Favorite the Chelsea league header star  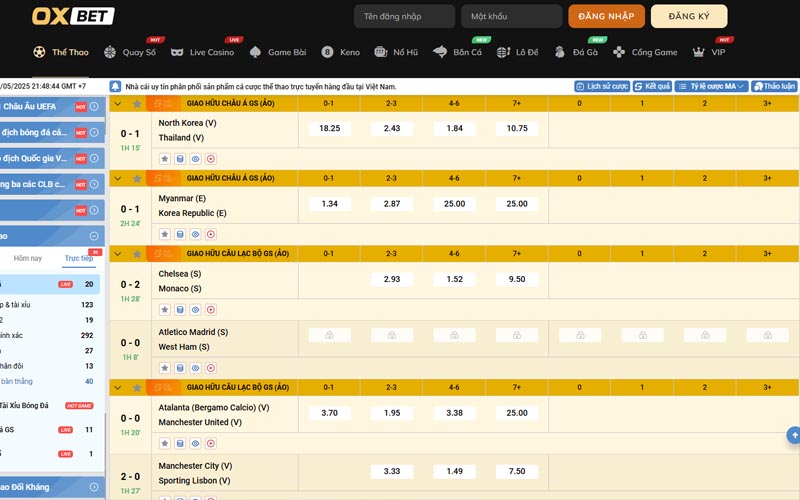point(137,254)
